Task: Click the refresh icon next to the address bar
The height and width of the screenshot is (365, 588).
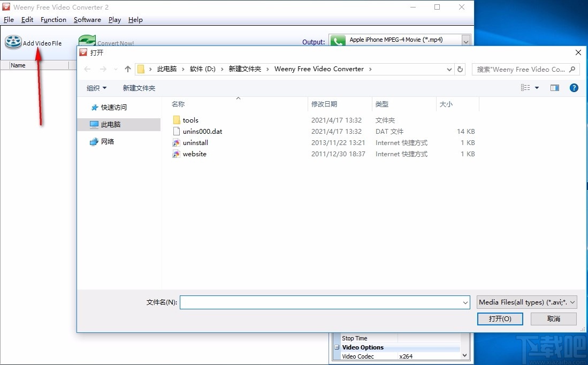Action: pos(460,69)
